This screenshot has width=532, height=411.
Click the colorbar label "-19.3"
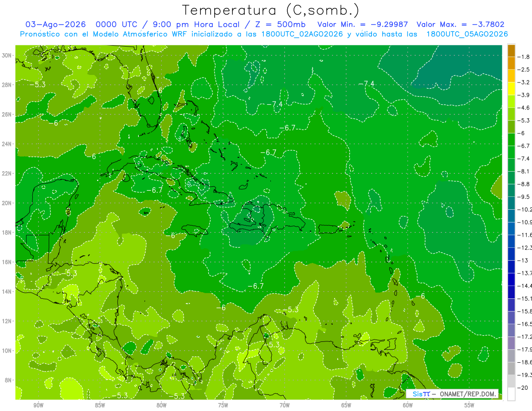[x=524, y=375]
